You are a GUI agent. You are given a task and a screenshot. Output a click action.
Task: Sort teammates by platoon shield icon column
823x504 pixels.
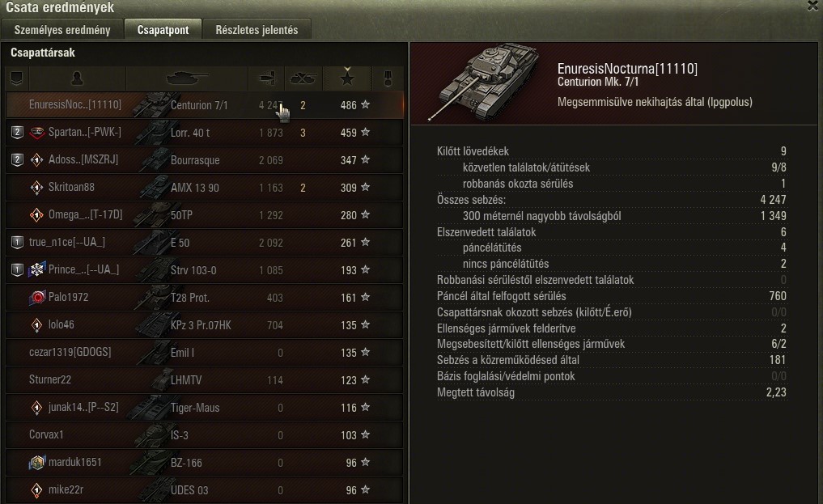point(17,78)
